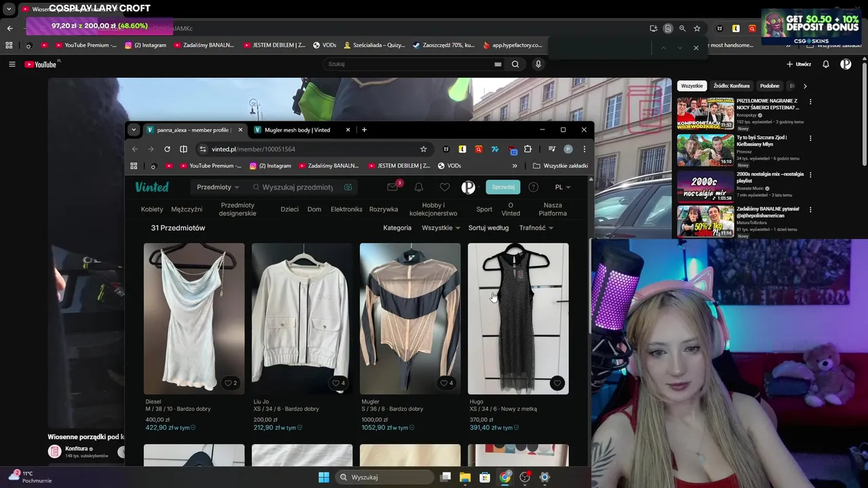Open Wszystkie zakładki bookmarks folder

[x=560, y=166]
